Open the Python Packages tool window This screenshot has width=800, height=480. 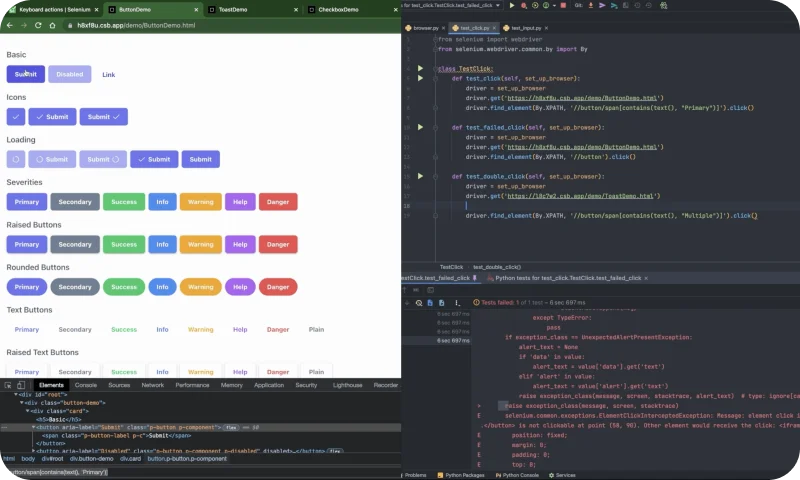click(x=461, y=475)
